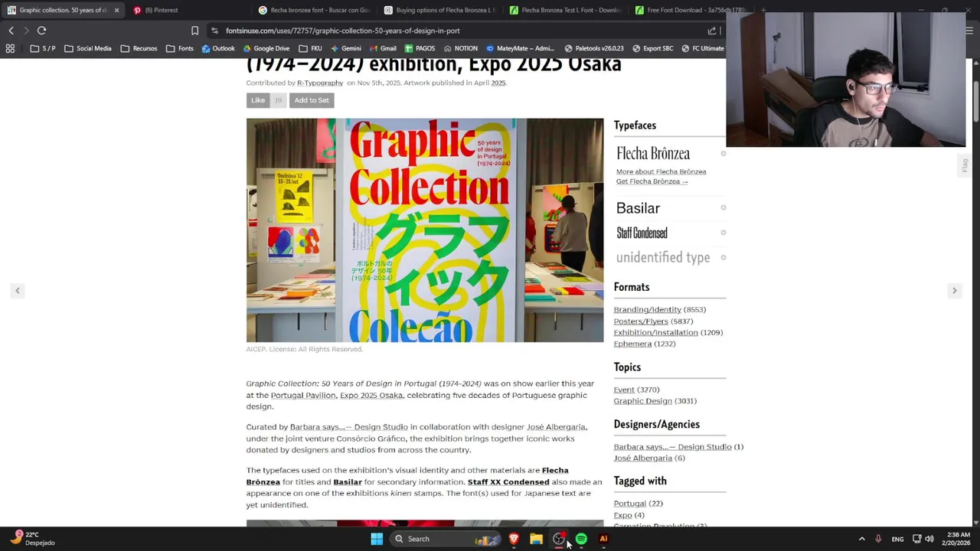Open the Graphic Design topic link
The width and height of the screenshot is (980, 551).
(643, 401)
